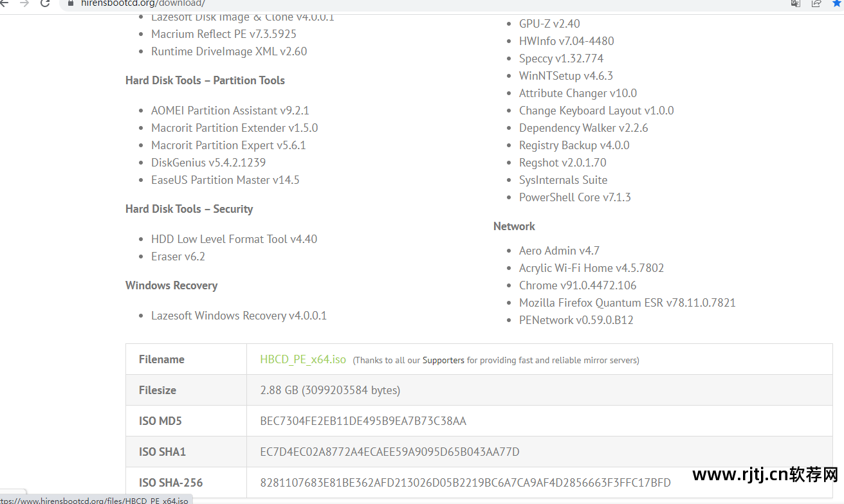Click the ISO SHA1 hash value
The height and width of the screenshot is (504, 844).
pos(389,452)
